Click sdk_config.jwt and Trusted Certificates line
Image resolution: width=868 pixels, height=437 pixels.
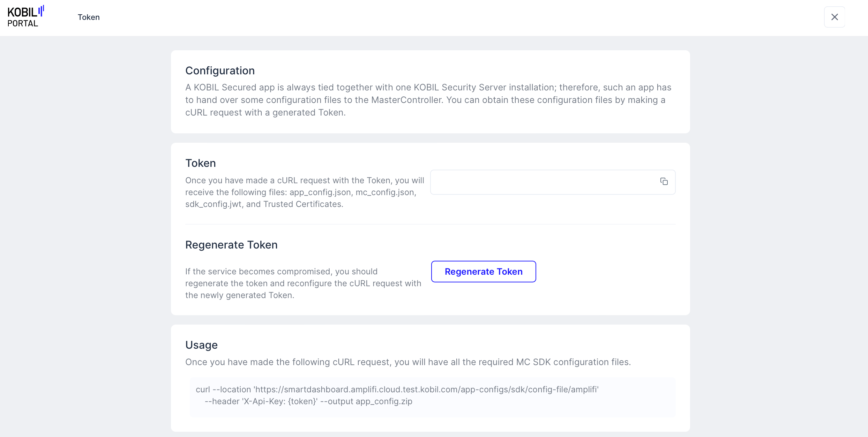pos(264,204)
